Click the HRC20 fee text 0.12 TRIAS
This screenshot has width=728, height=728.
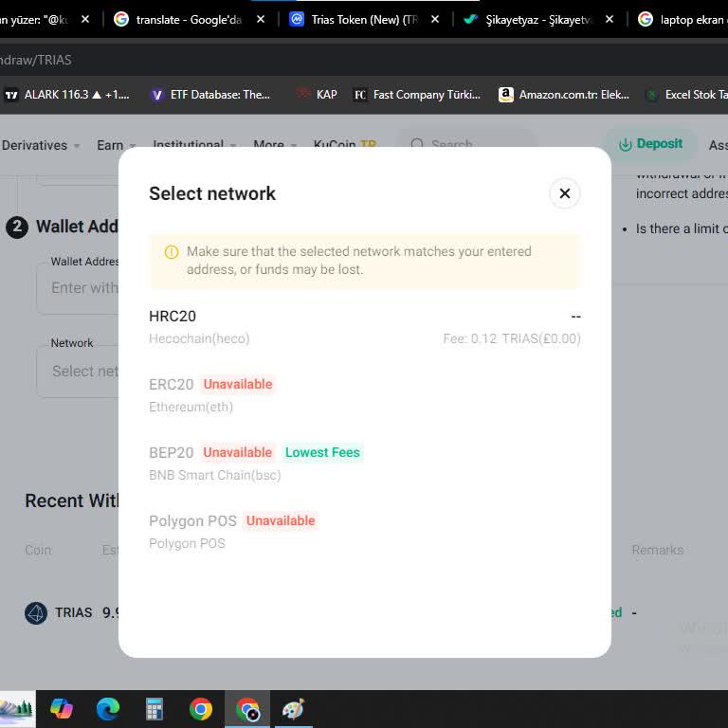pyautogui.click(x=512, y=338)
